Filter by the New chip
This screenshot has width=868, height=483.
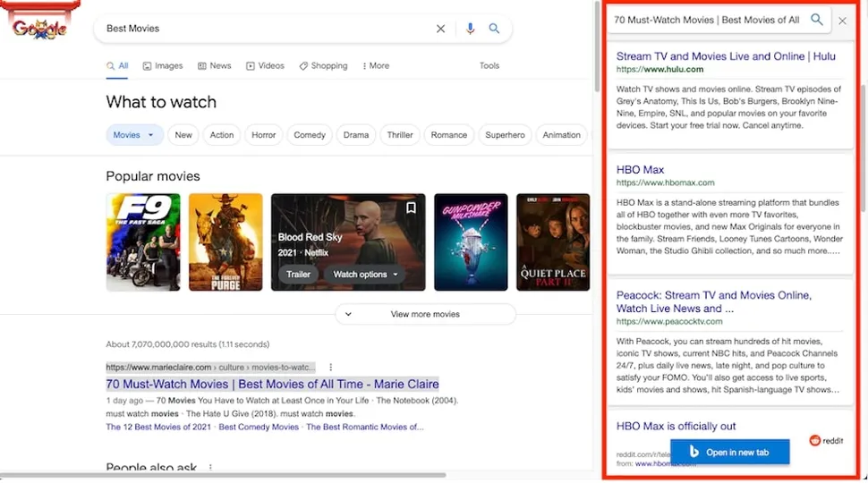(183, 135)
